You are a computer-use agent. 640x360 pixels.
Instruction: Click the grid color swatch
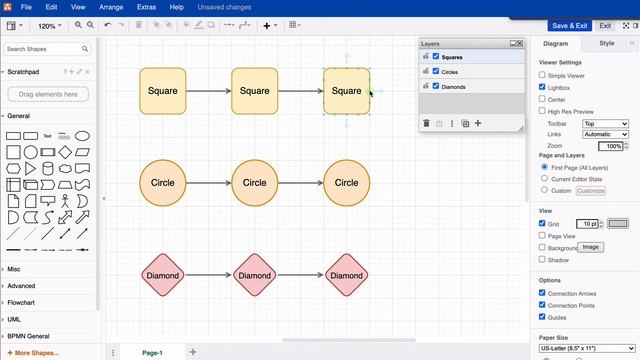618,223
